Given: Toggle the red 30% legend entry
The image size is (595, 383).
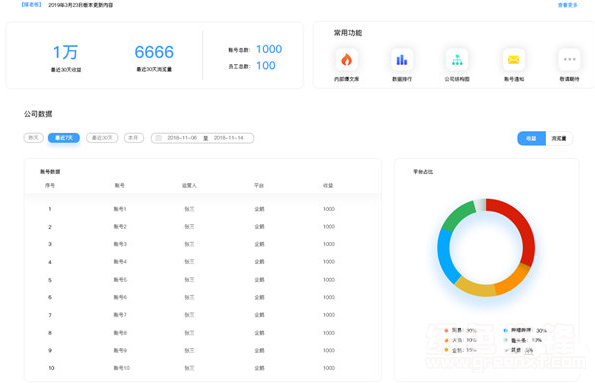Looking at the screenshot, I should click(460, 331).
